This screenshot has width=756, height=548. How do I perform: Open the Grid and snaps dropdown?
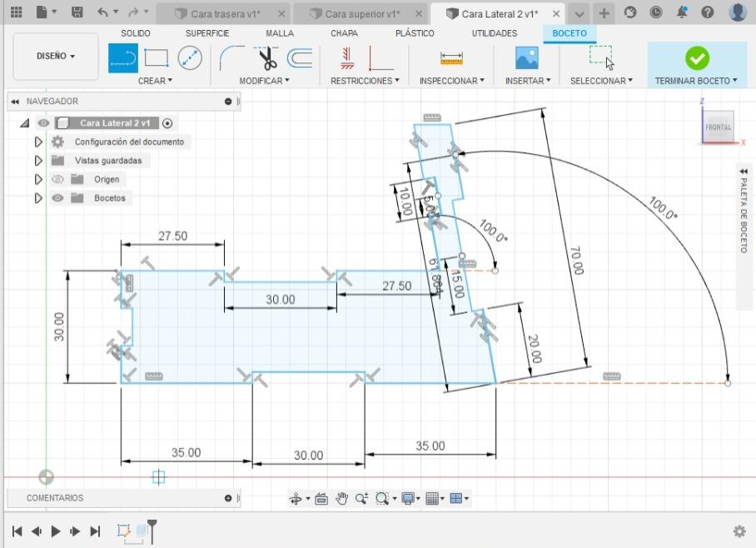tap(435, 498)
